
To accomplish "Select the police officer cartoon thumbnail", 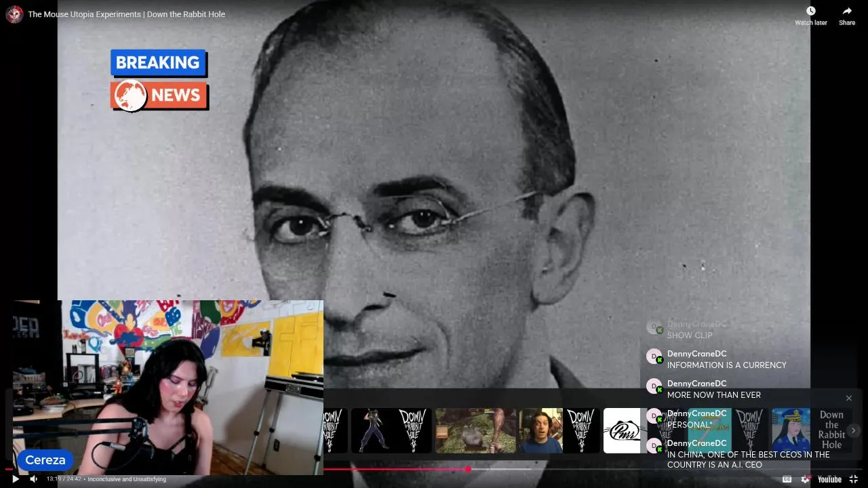I will (x=812, y=430).
